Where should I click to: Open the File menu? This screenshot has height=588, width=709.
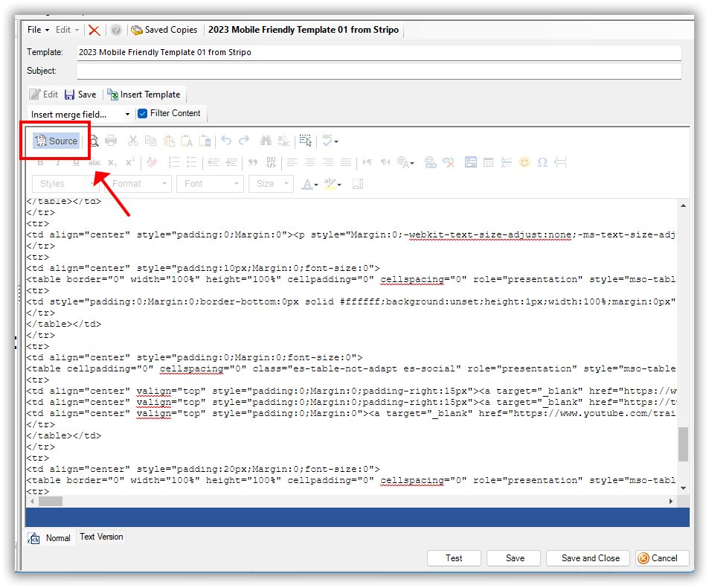pos(38,30)
